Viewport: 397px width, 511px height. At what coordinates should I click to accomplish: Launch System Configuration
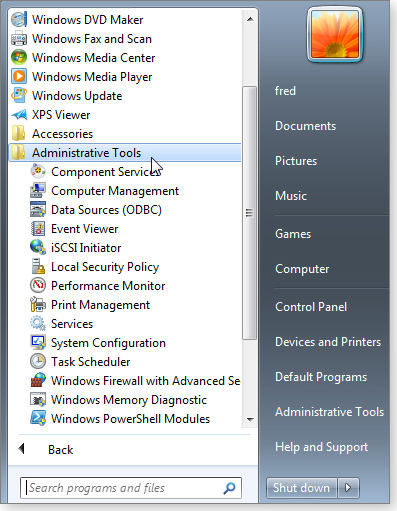[x=108, y=343]
